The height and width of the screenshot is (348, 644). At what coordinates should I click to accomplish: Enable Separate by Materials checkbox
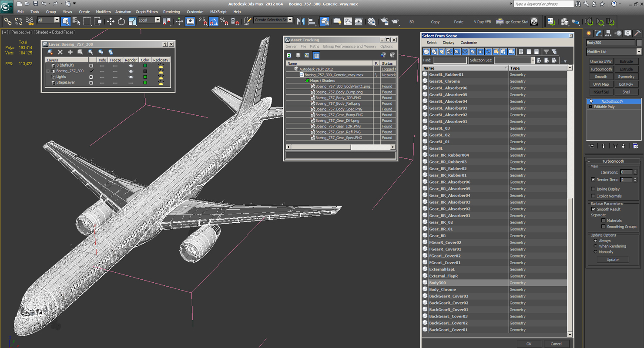[x=603, y=221]
